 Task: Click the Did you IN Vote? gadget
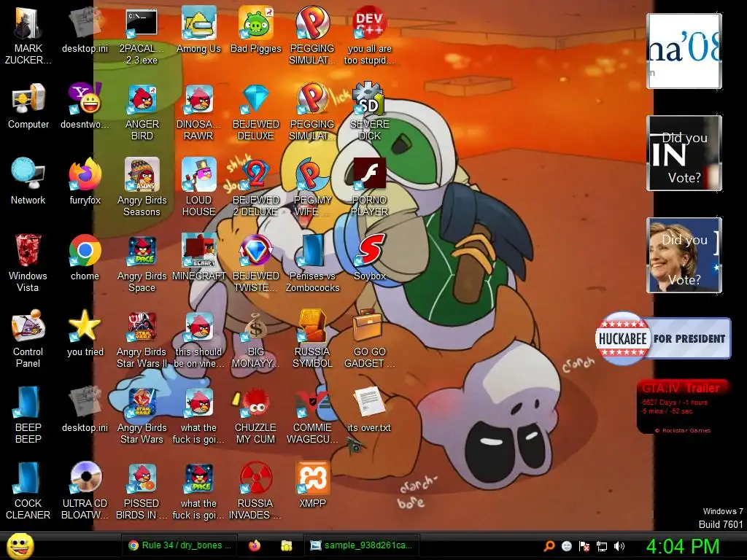(x=684, y=153)
